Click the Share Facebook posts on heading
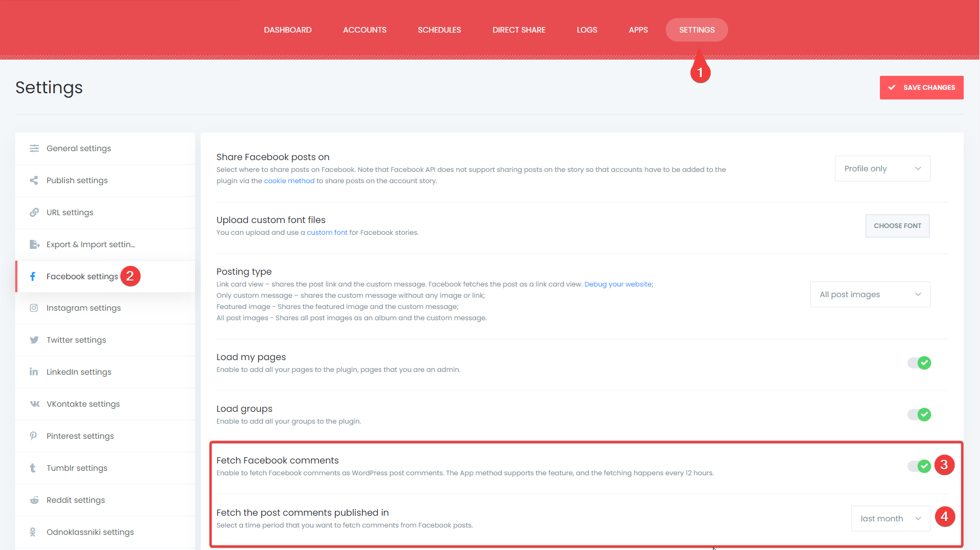This screenshot has height=550, width=980. click(x=273, y=157)
